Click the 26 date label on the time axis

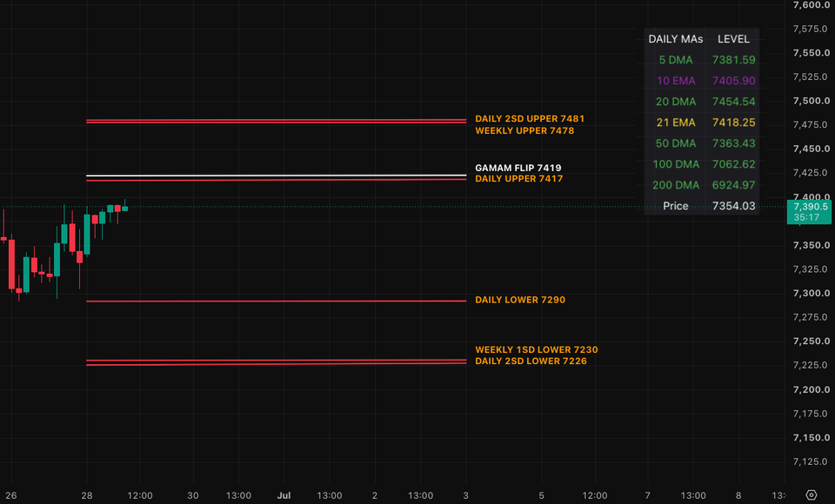click(10, 495)
